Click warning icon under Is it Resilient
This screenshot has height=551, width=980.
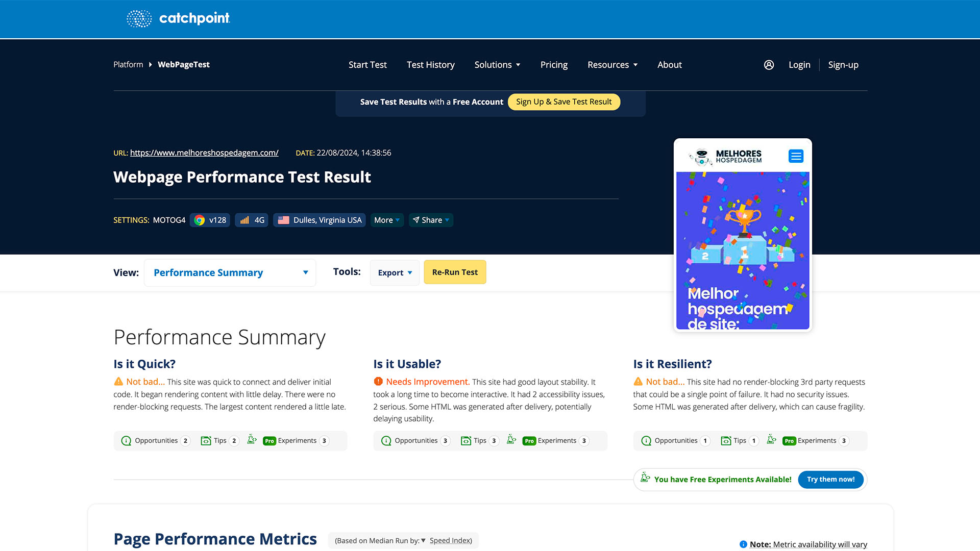pyautogui.click(x=638, y=382)
